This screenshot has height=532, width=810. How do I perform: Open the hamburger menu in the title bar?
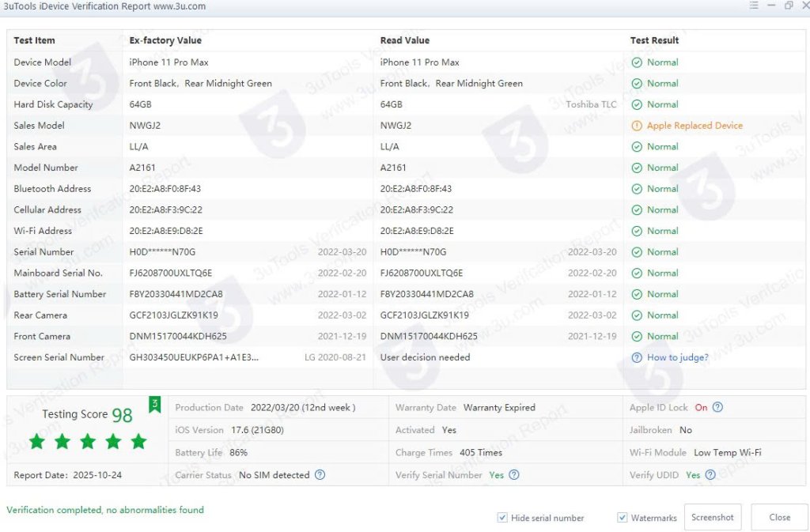754,6
